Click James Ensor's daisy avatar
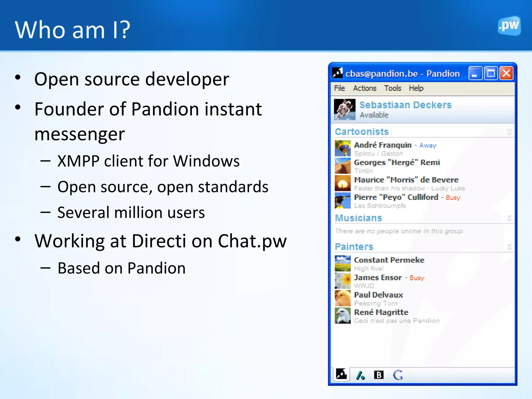This screenshot has width=532, height=399. 343,281
